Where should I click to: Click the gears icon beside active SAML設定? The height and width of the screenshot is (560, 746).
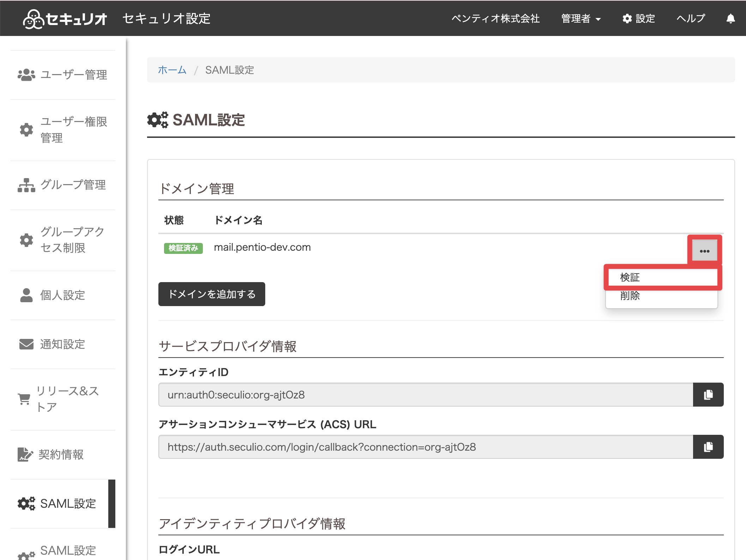pyautogui.click(x=26, y=504)
